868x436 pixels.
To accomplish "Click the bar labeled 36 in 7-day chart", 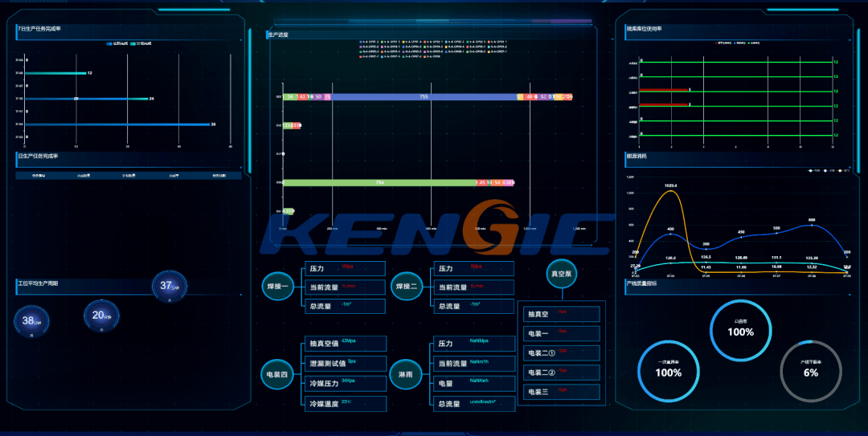I will click(x=117, y=124).
